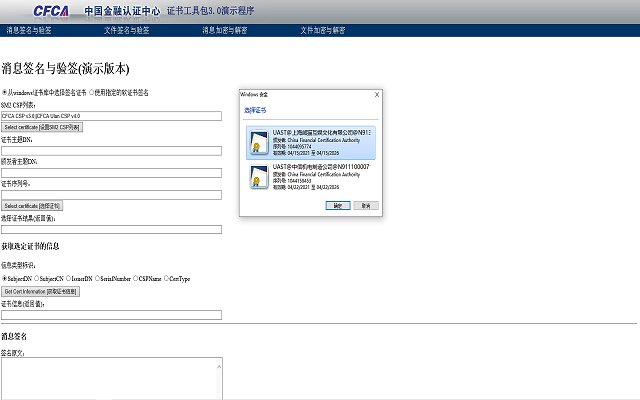Select the certificate ending in N911100007

point(311,177)
